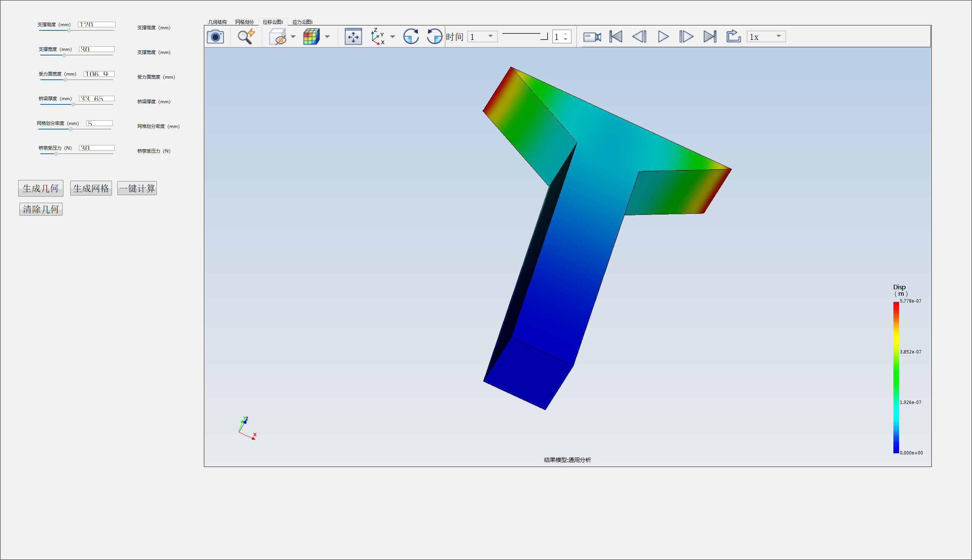Click the legend value 5.778e-07
Screen dimensions: 972x560
910,301
